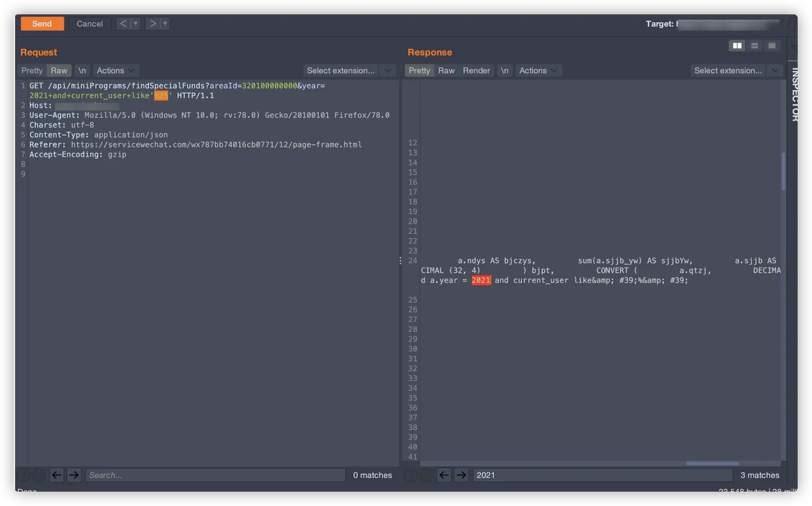Send the HTTP request

[x=42, y=24]
